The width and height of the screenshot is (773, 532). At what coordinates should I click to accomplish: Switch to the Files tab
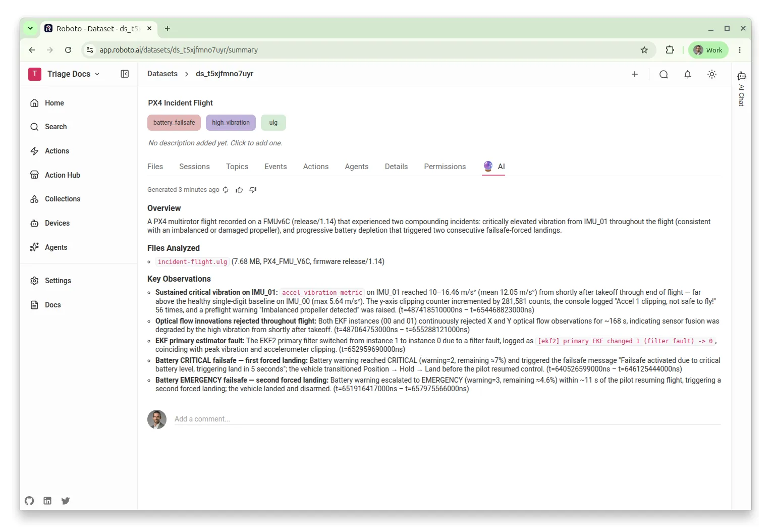pyautogui.click(x=155, y=167)
